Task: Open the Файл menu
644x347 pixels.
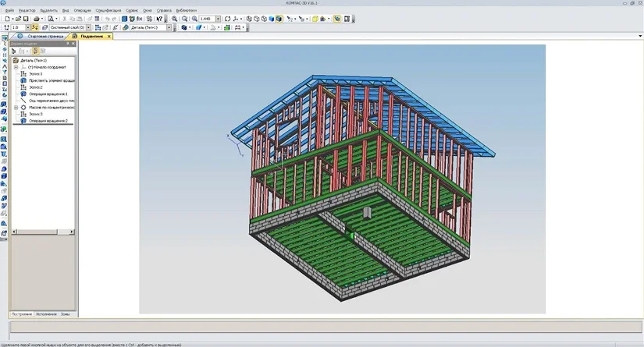Action: (9, 10)
